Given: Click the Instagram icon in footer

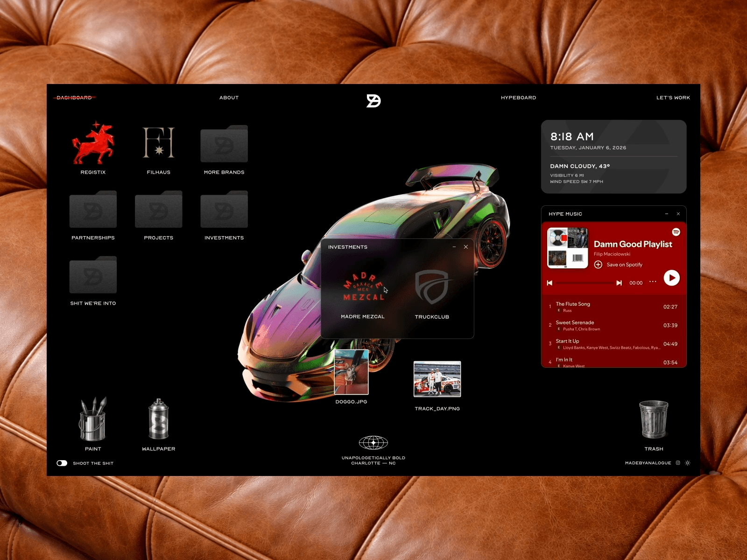Looking at the screenshot, I should [x=678, y=463].
